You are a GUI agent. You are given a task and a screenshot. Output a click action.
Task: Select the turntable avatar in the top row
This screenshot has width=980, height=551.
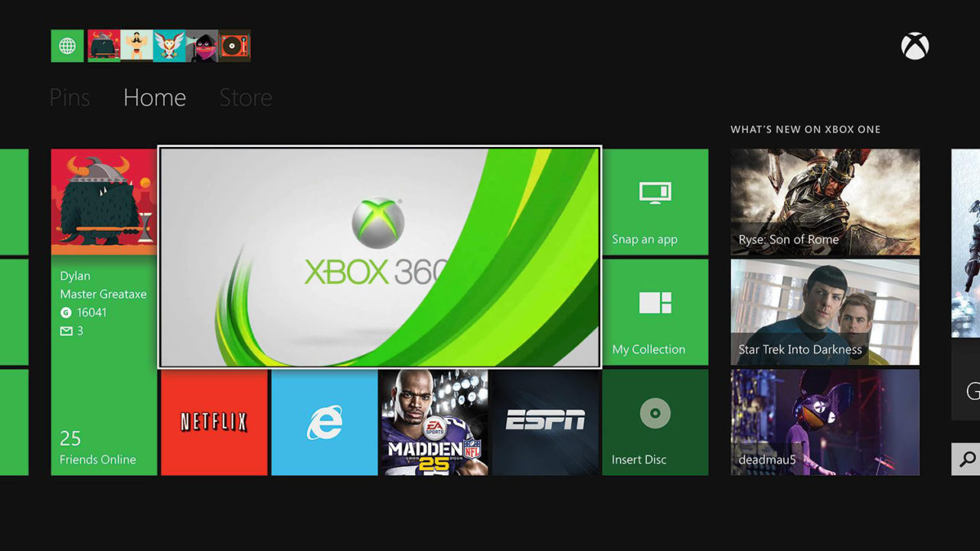click(234, 46)
